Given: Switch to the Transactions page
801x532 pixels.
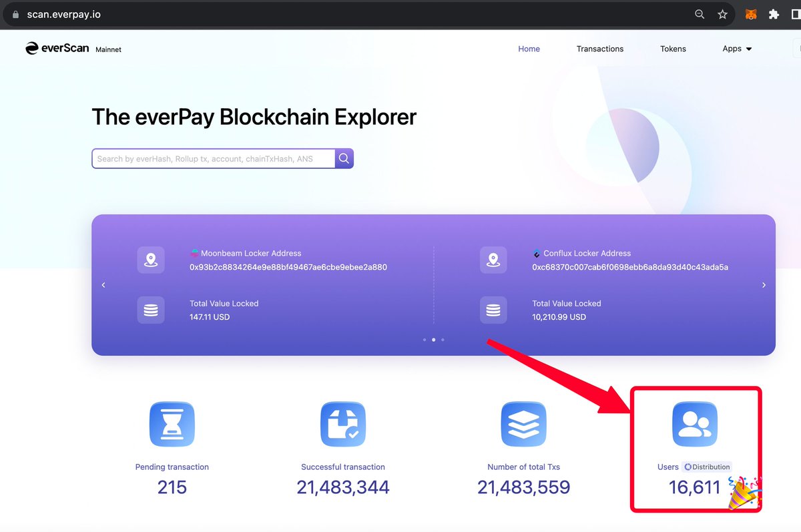Looking at the screenshot, I should click(x=599, y=48).
